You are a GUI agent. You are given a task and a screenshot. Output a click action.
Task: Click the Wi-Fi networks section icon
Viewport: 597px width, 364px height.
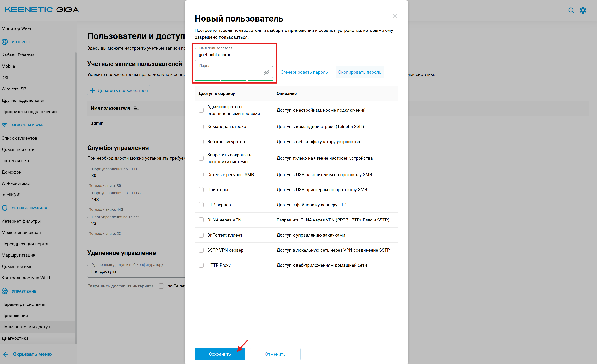point(5,125)
